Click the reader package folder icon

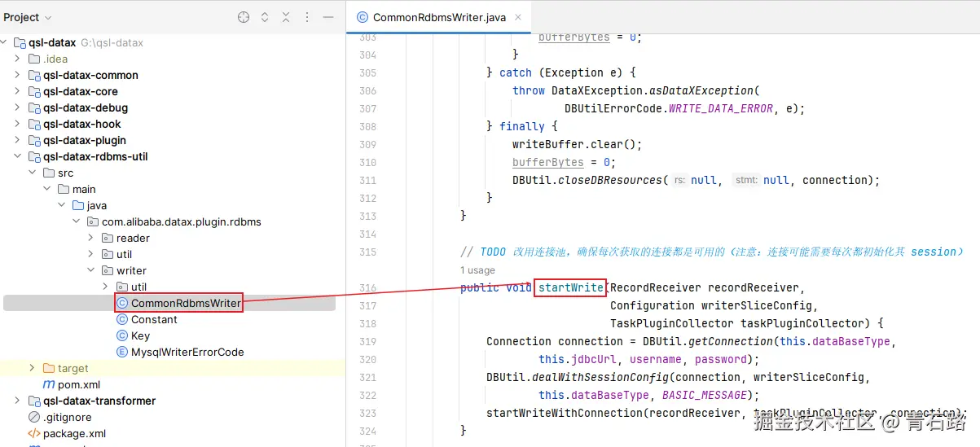(x=108, y=238)
